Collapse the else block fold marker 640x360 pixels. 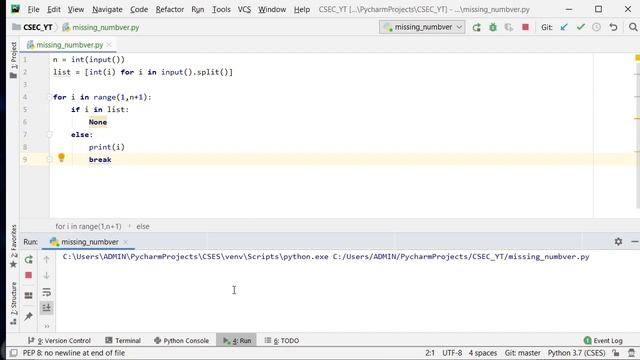[x=49, y=135]
